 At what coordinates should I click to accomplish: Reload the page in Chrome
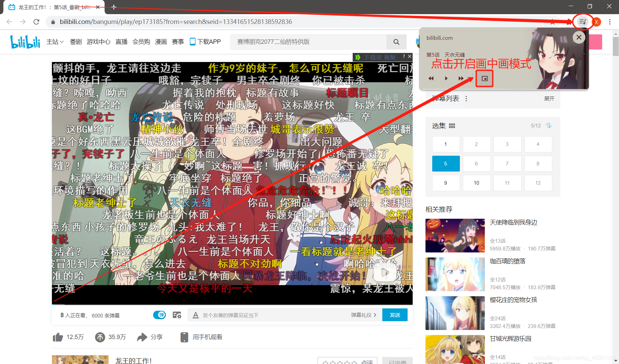click(x=36, y=22)
